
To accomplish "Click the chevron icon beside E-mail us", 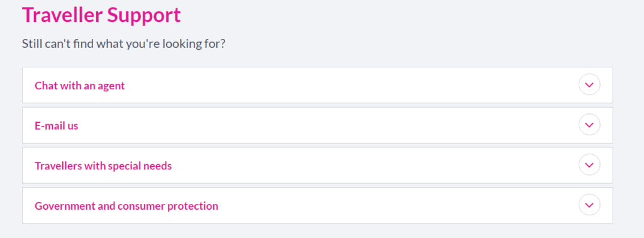I will click(x=589, y=125).
